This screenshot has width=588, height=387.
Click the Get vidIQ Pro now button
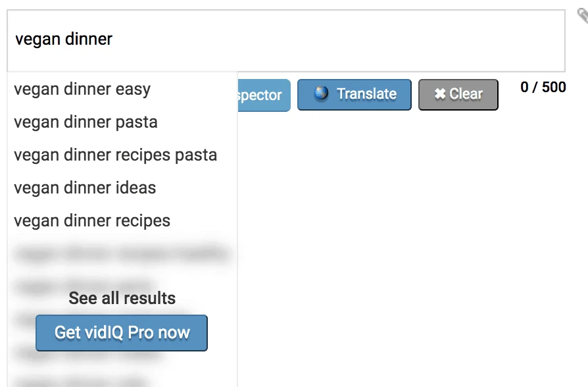tap(121, 333)
